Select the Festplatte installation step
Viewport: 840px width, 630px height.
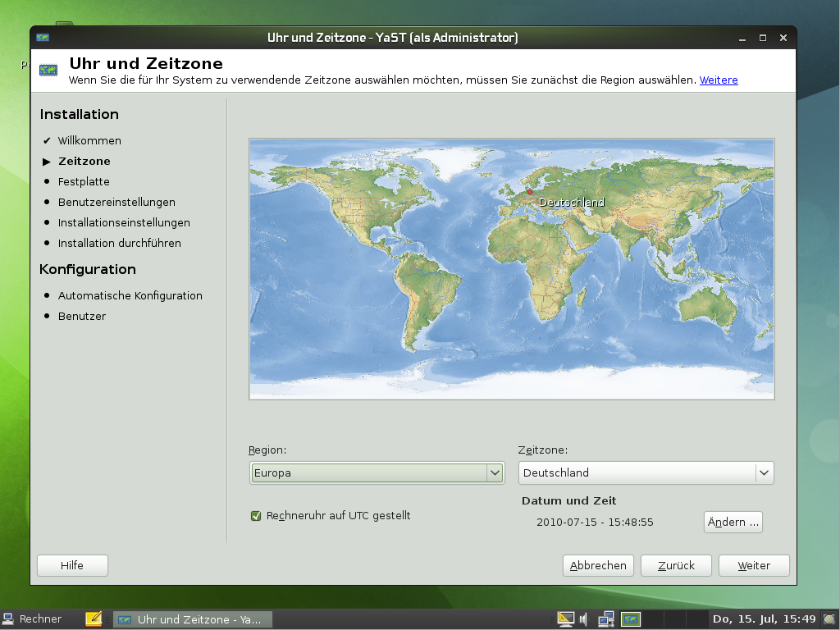tap(83, 181)
